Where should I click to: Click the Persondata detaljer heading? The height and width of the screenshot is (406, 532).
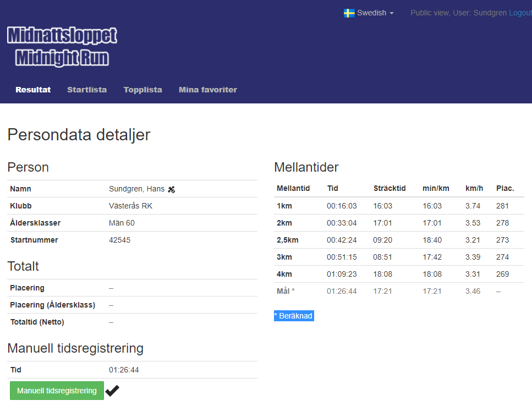[79, 135]
